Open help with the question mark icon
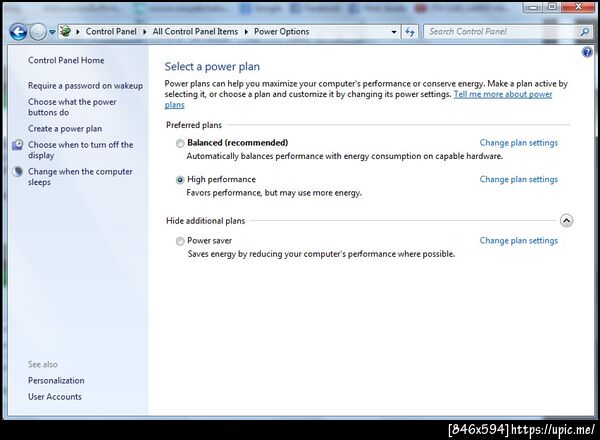This screenshot has height=440, width=600. pos(587,52)
